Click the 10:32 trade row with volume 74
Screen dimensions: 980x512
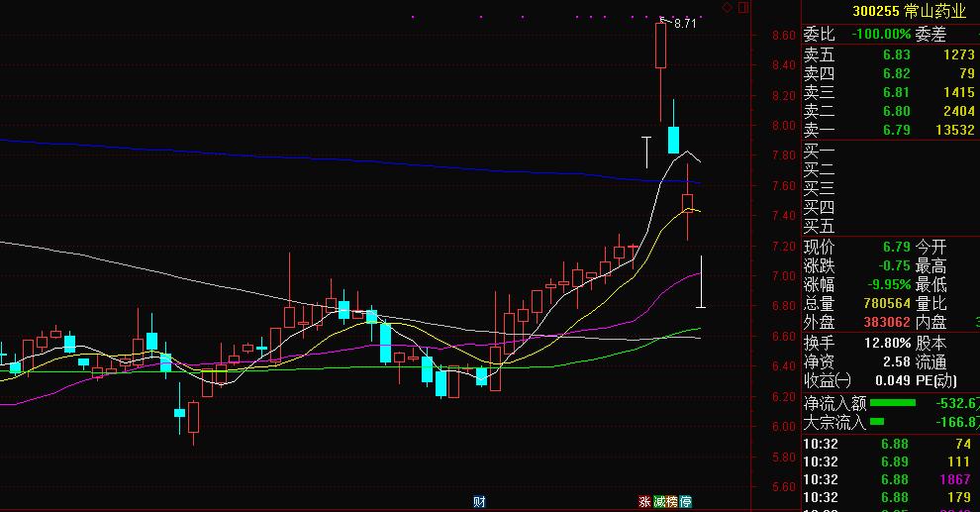[x=889, y=444]
